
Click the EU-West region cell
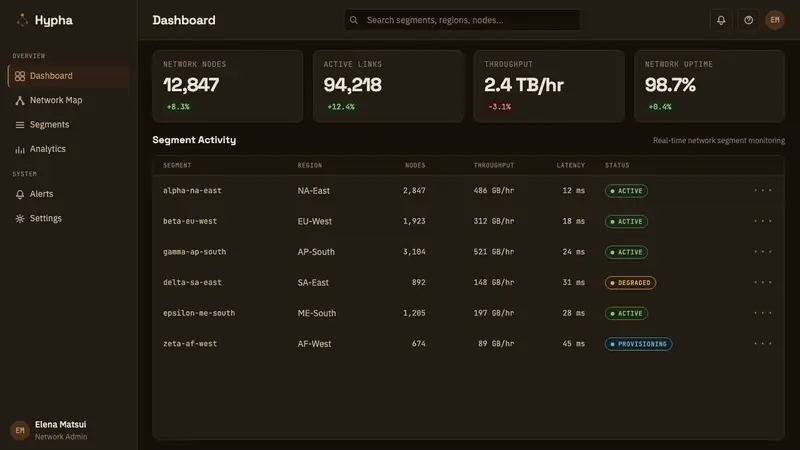(315, 221)
